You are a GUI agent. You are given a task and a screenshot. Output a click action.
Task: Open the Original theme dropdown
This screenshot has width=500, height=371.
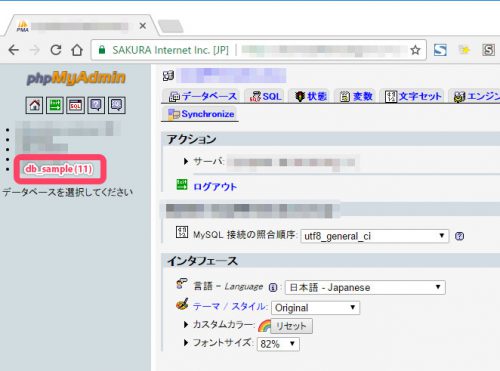316,308
